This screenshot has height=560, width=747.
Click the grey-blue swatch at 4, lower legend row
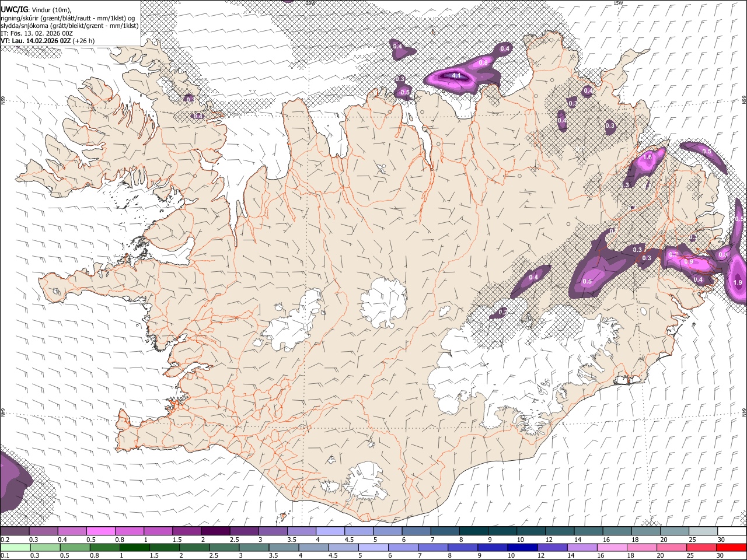click(x=313, y=548)
